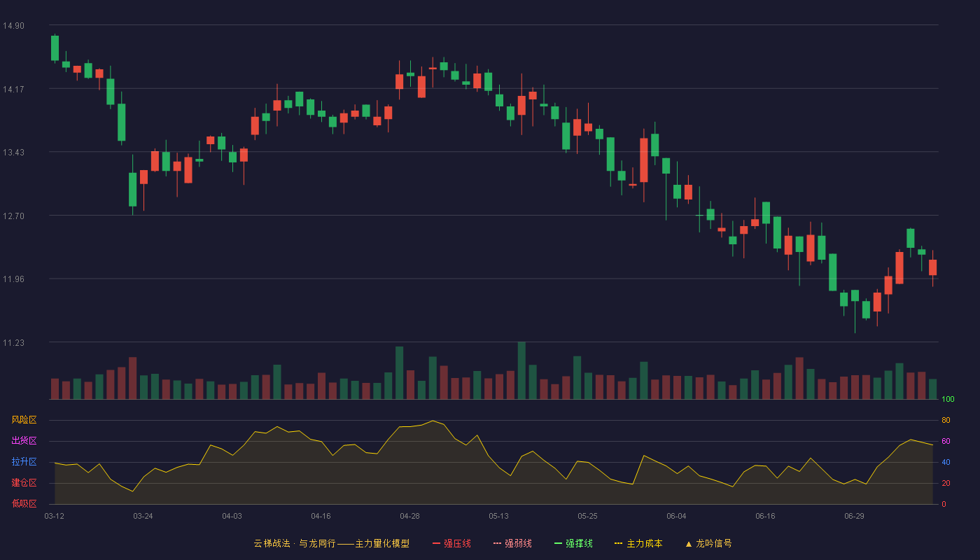Click the tallest green volume bar
The height and width of the screenshot is (560, 980).
[x=521, y=370]
